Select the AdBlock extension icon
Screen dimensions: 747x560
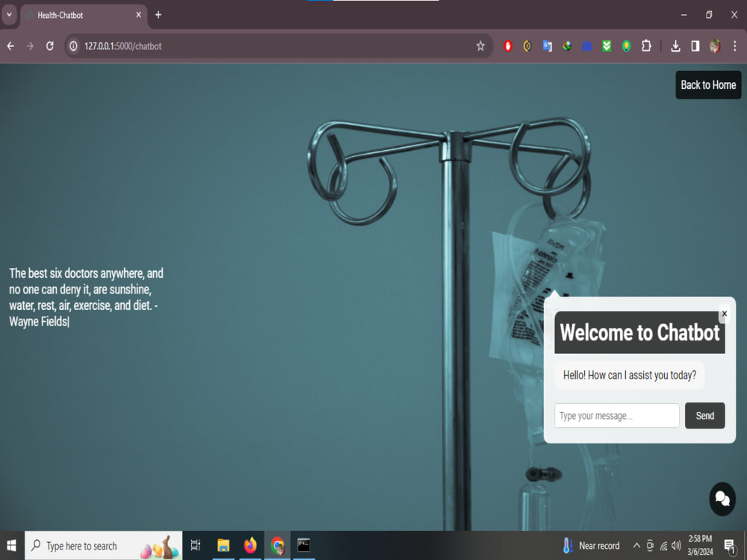coord(508,46)
